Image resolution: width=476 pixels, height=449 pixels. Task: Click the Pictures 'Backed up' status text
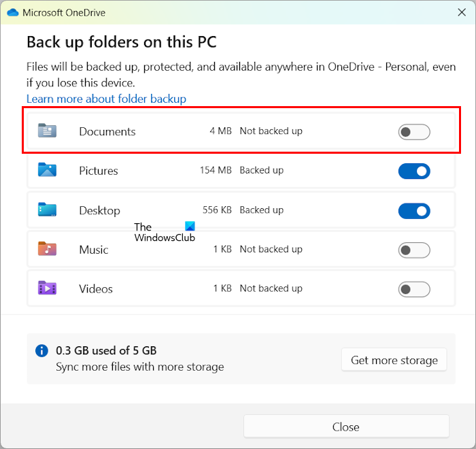[x=262, y=171]
